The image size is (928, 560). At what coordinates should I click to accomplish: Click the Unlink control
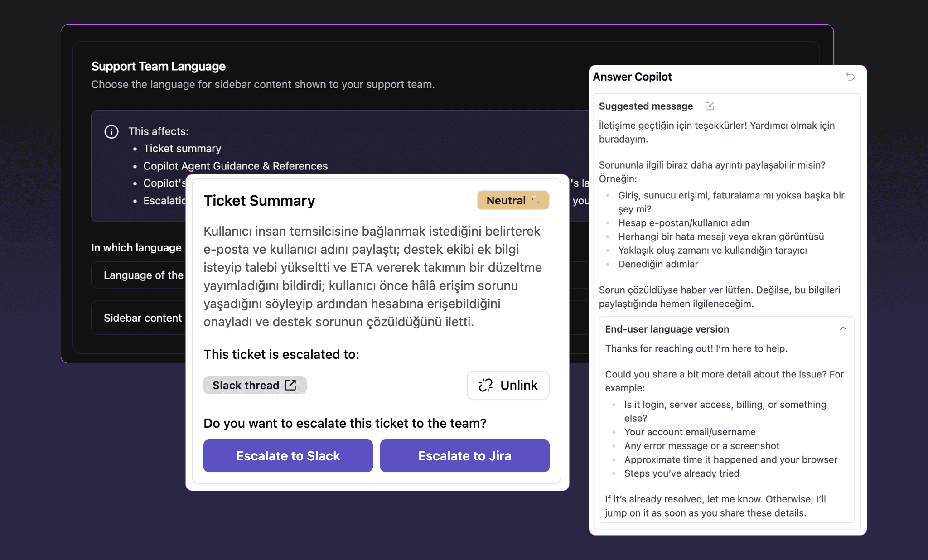(507, 385)
